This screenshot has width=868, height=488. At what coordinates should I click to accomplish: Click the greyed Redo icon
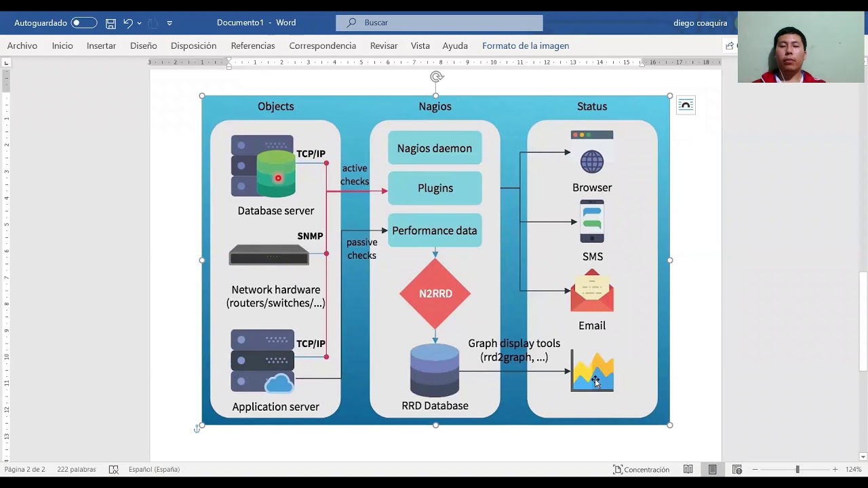tap(153, 23)
